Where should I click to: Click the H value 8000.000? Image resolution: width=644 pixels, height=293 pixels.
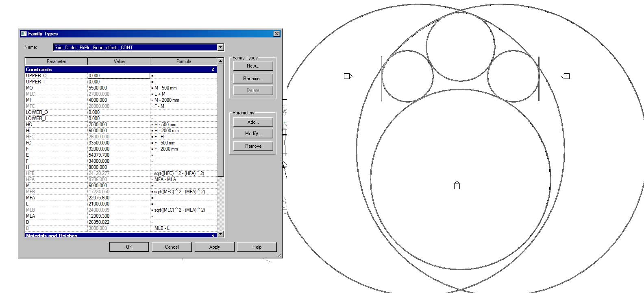click(119, 167)
